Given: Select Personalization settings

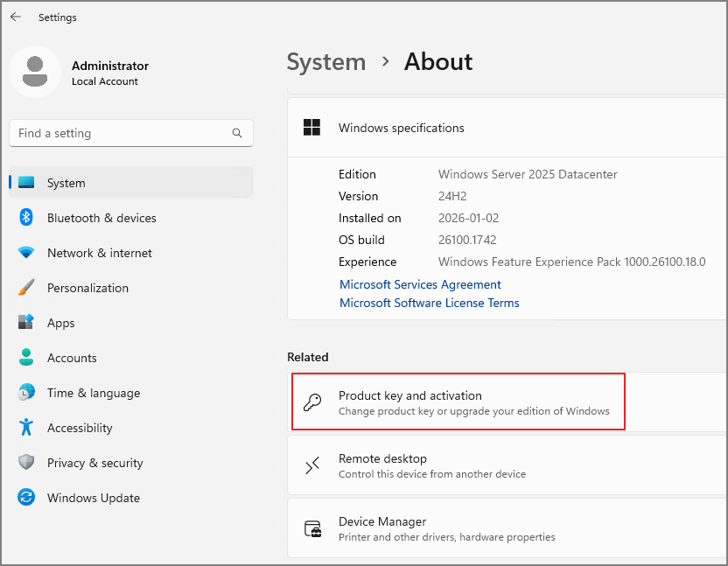Looking at the screenshot, I should 131,288.
